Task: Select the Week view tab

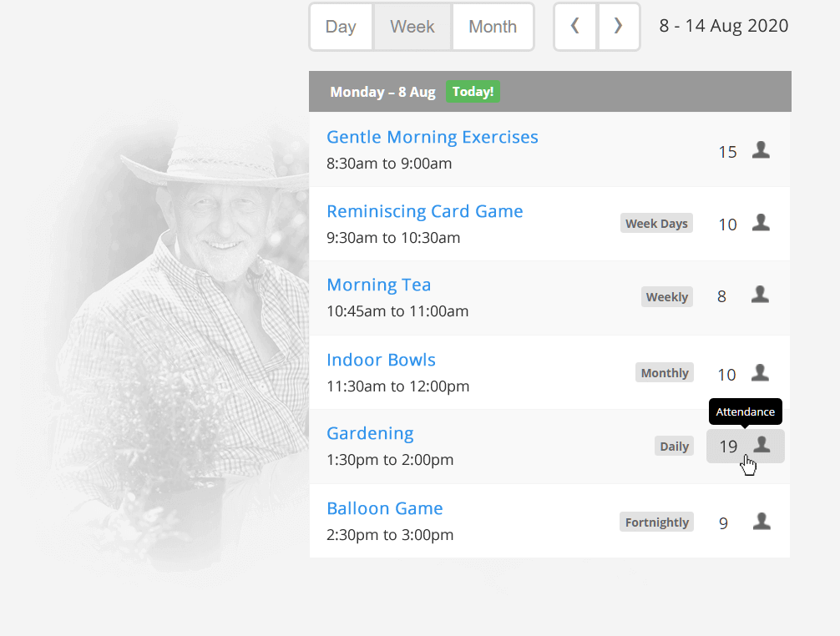Action: 412,27
